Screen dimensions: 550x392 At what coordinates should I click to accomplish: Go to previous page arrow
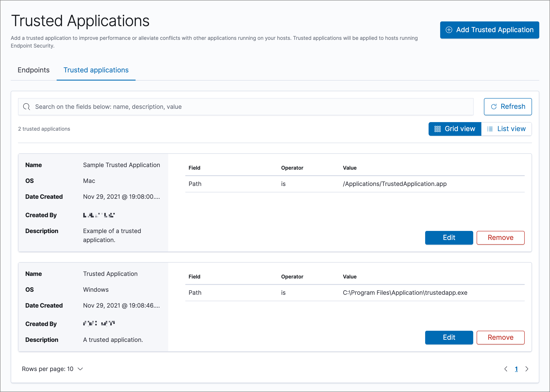(506, 369)
